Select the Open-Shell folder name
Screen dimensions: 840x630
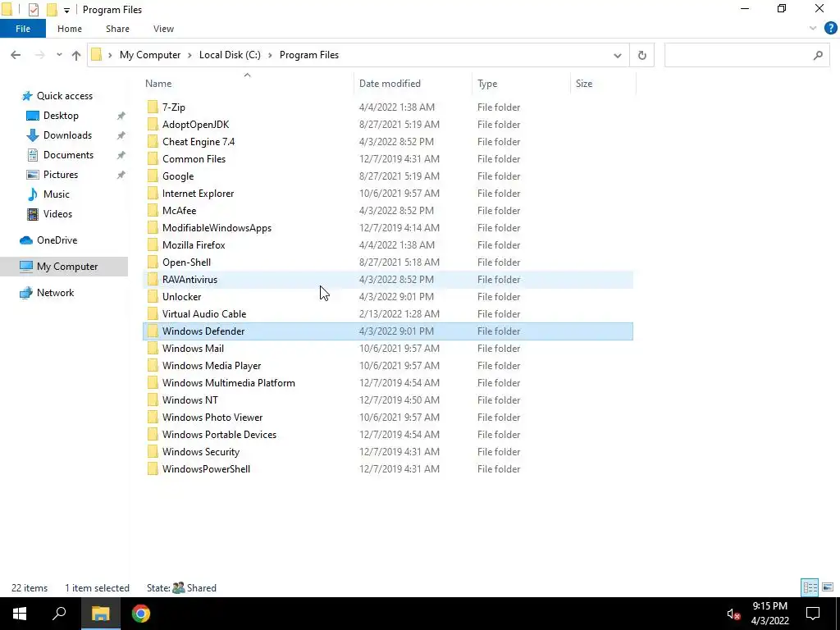(186, 262)
